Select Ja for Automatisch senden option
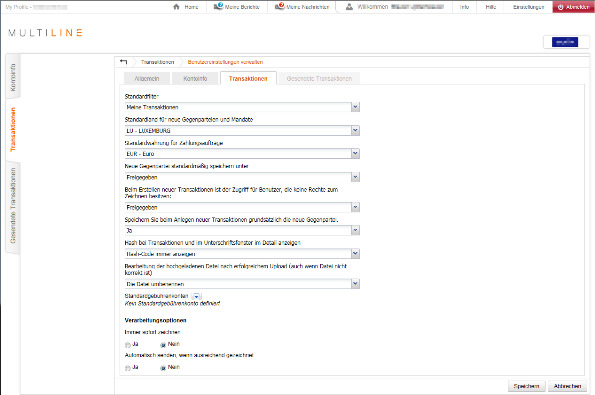 [128, 368]
